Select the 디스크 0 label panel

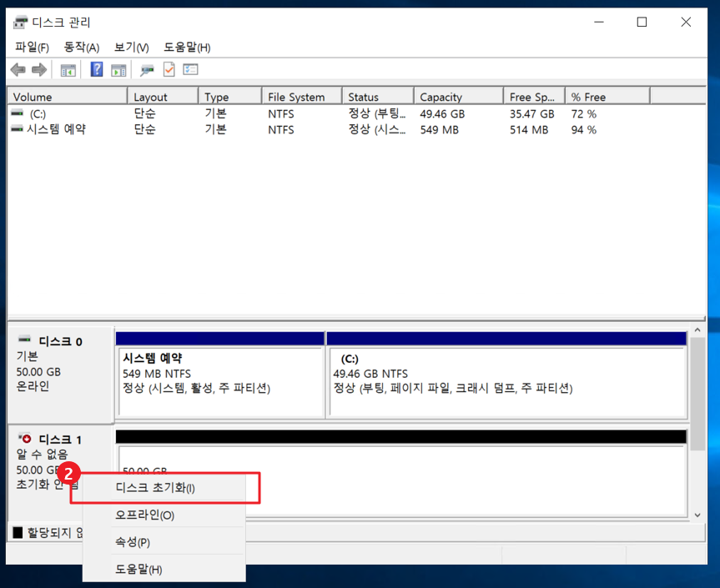click(61, 374)
